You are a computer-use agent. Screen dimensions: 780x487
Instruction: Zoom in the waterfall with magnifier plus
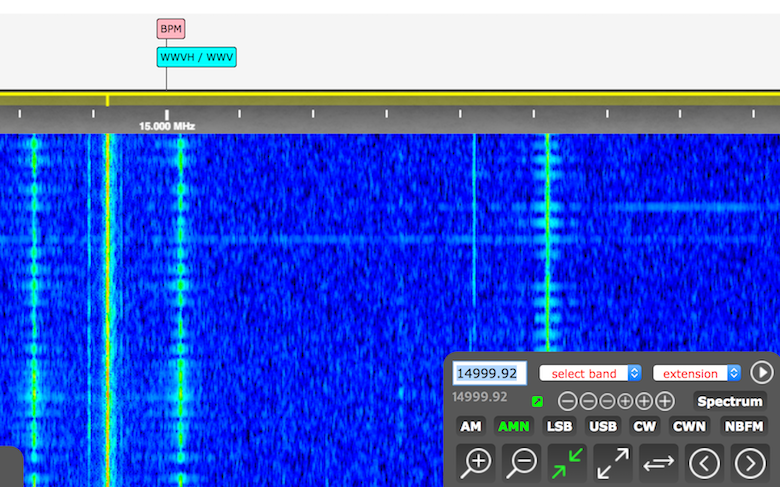tap(476, 463)
